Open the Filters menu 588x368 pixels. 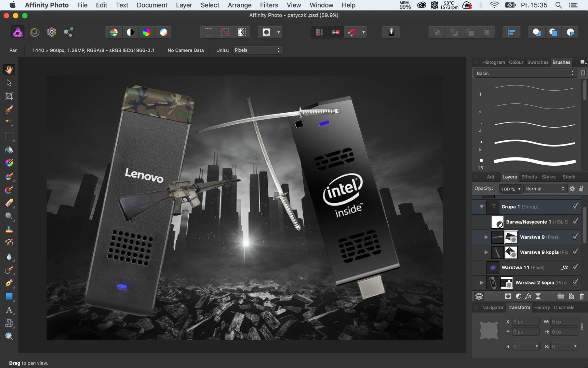tap(269, 5)
